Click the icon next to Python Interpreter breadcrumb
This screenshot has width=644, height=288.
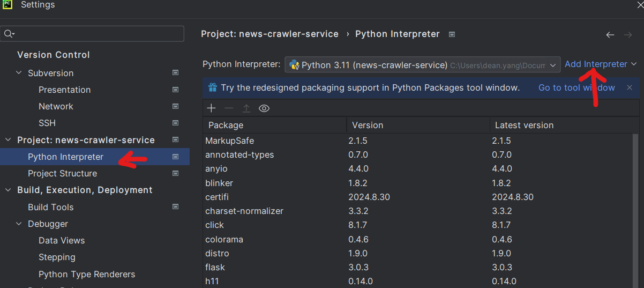[452, 34]
